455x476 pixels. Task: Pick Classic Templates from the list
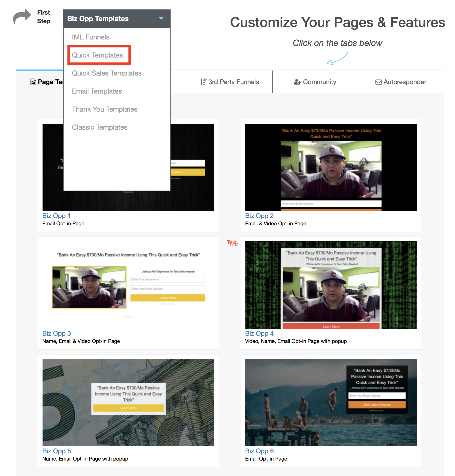[x=99, y=127]
